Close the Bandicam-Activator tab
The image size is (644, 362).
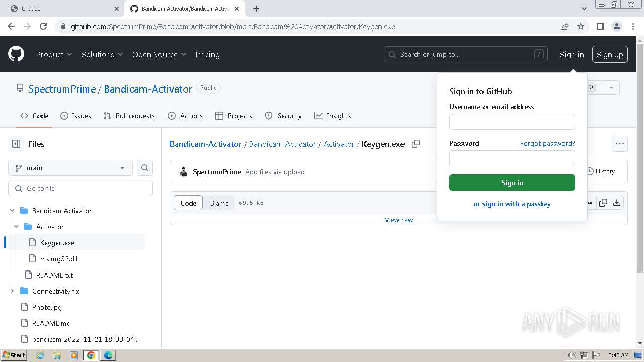[x=237, y=9]
